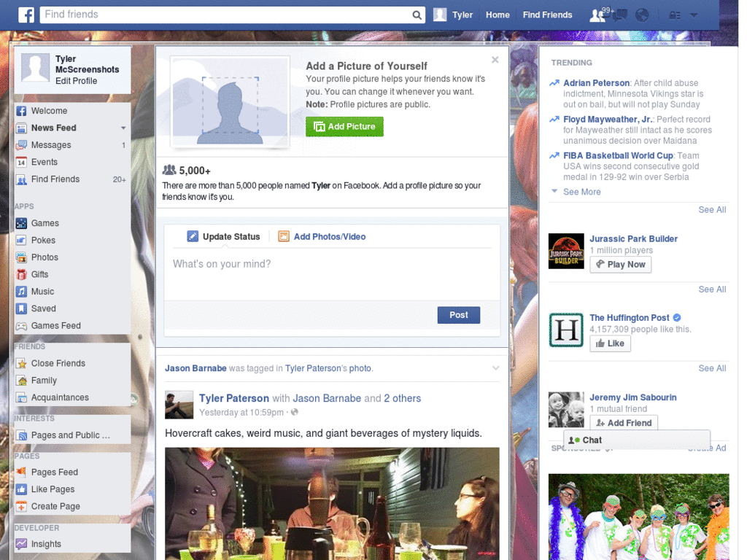Open Games app icon
Image resolution: width=747 pixels, height=560 pixels.
click(x=21, y=223)
